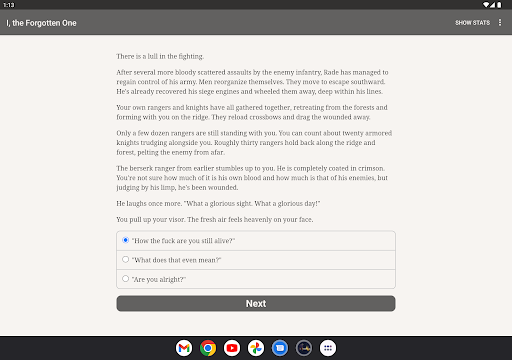Click the line "He laughs once more"
The image size is (512, 360).
click(218, 203)
